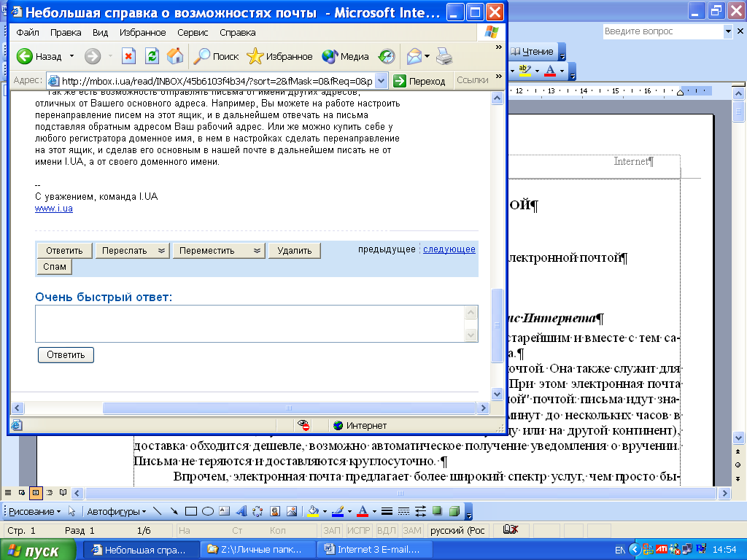Screen dimensions: 747x560
Task: Submit quick reply with lower Ответить button
Action: click(x=66, y=355)
